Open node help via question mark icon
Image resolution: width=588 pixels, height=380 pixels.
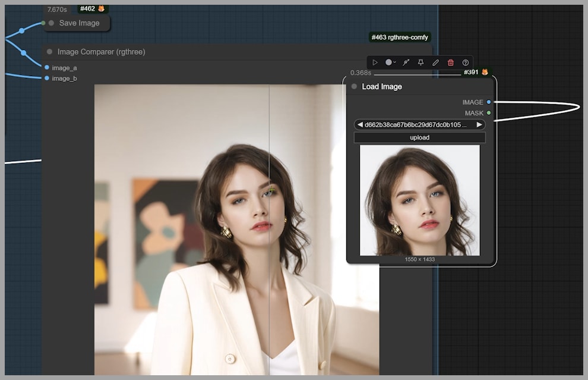tap(465, 62)
